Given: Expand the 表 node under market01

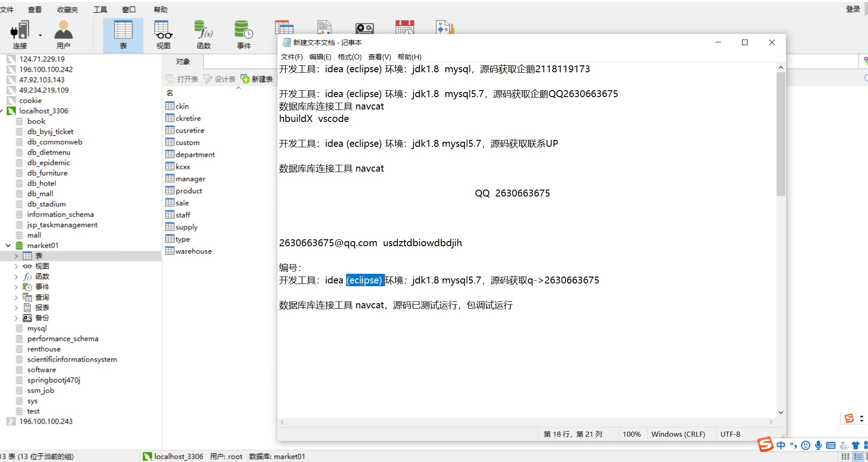Looking at the screenshot, I should [x=16, y=256].
